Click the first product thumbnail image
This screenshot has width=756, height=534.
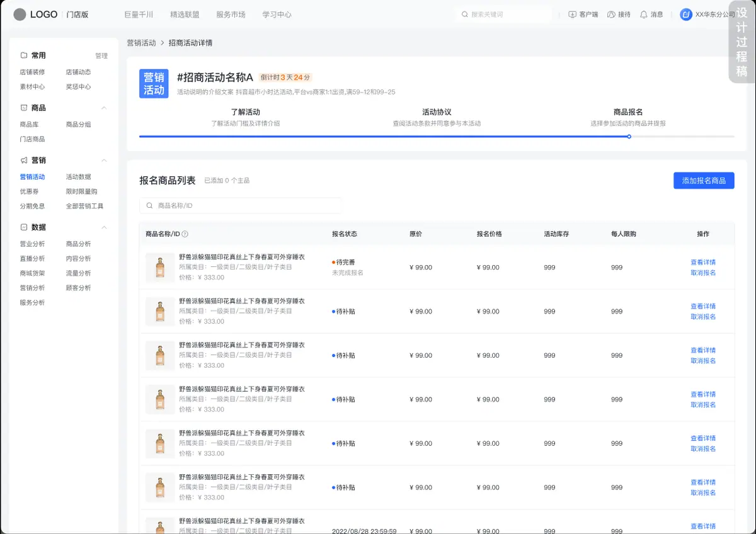click(x=160, y=268)
